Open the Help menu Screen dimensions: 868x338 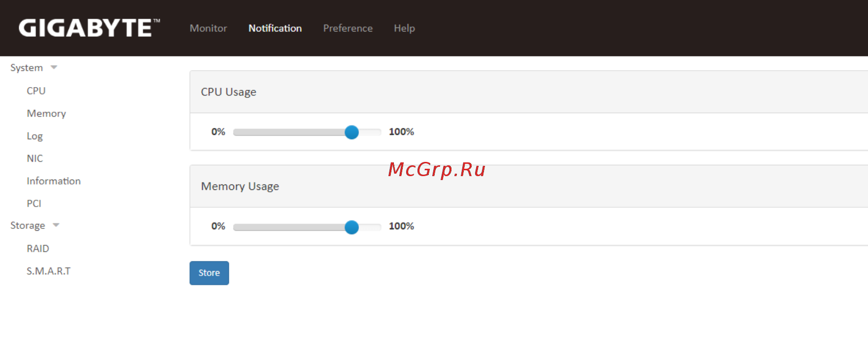[x=404, y=29]
